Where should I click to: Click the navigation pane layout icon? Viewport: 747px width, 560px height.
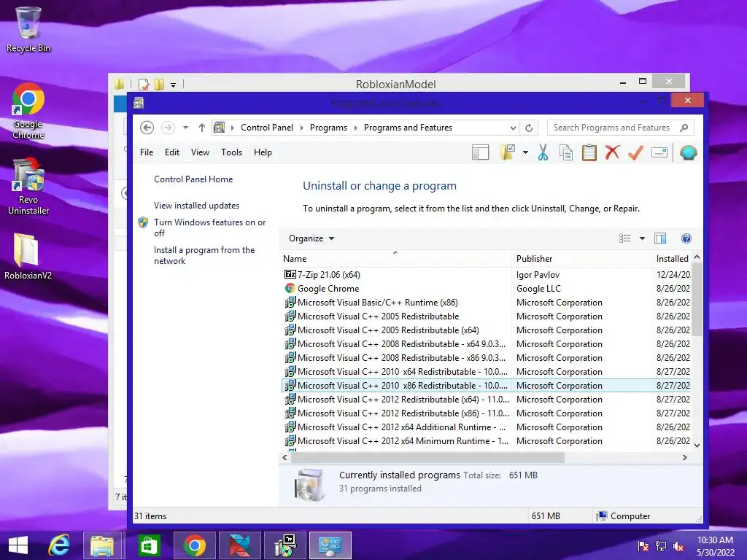pyautogui.click(x=480, y=152)
